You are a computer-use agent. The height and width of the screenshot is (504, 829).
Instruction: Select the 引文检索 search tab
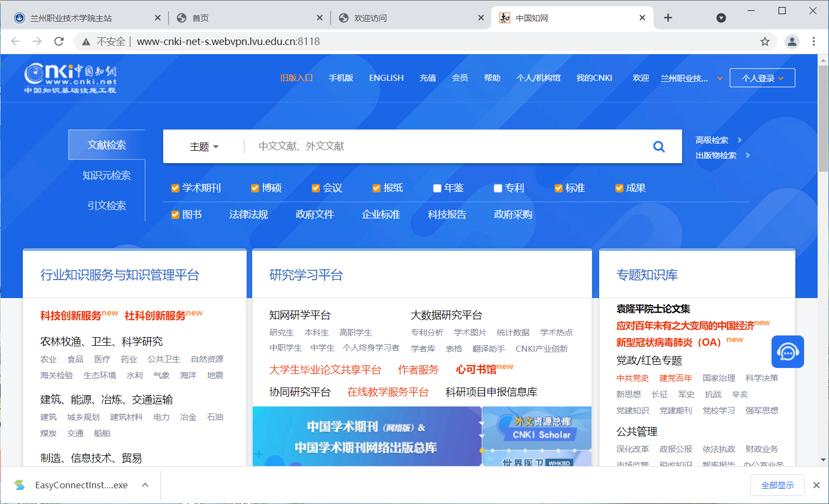[107, 205]
